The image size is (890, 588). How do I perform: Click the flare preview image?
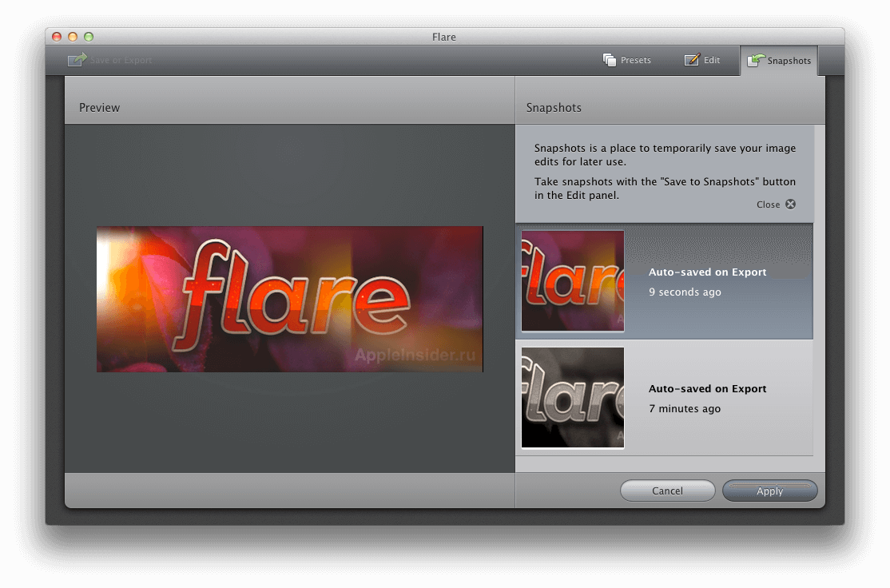coord(289,299)
